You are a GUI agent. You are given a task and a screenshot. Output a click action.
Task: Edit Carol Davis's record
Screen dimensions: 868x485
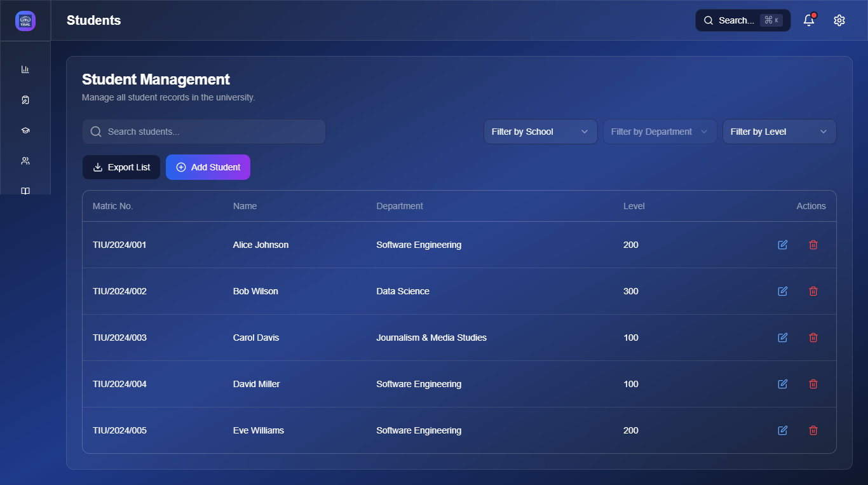tap(783, 338)
